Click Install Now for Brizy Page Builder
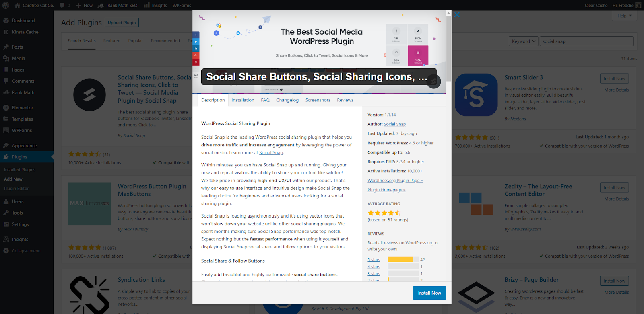This screenshot has height=314, width=644. (x=614, y=281)
